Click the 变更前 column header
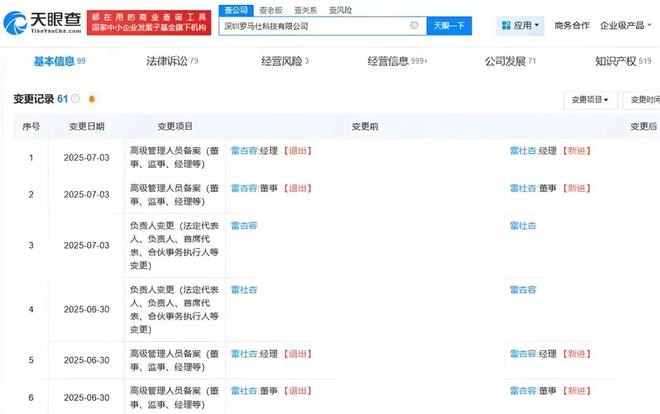 point(365,127)
